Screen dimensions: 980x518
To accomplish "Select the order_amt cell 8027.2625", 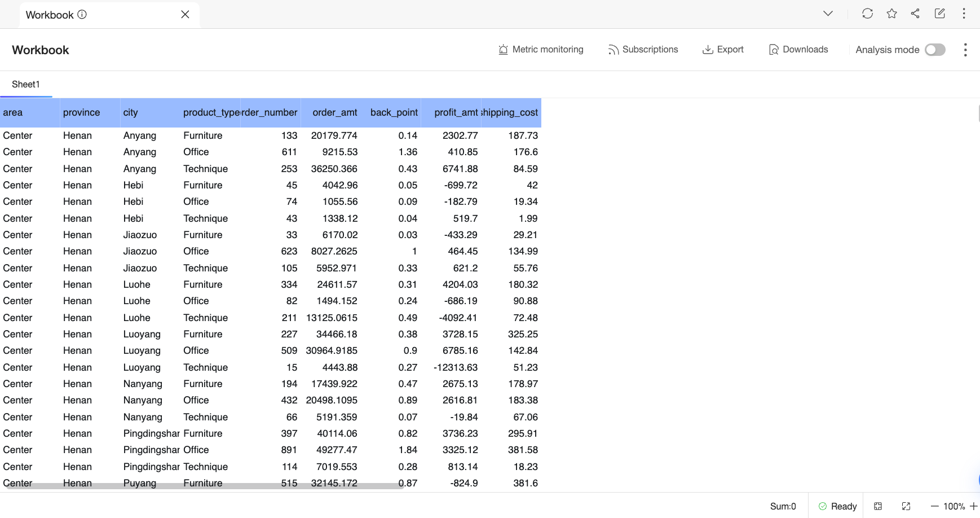I will click(331, 251).
